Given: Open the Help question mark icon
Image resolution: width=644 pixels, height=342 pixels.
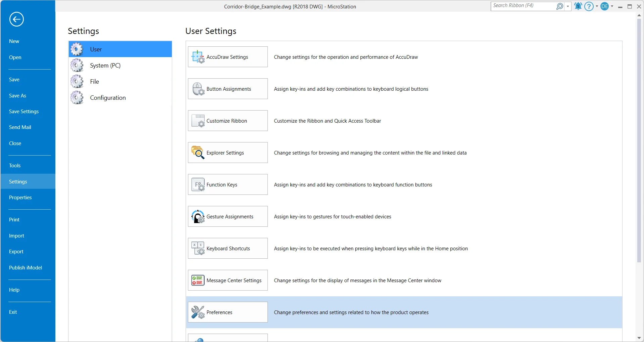Looking at the screenshot, I should tap(589, 6).
